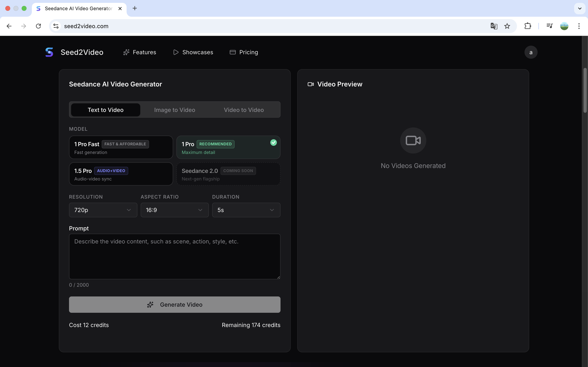This screenshot has height=367, width=588.
Task: Bookmark this page with the star icon
Action: [507, 26]
